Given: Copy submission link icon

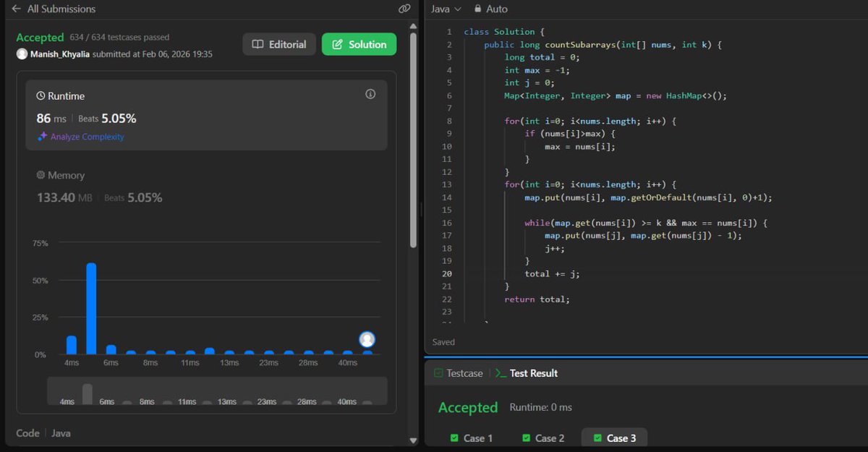Looking at the screenshot, I should [404, 9].
